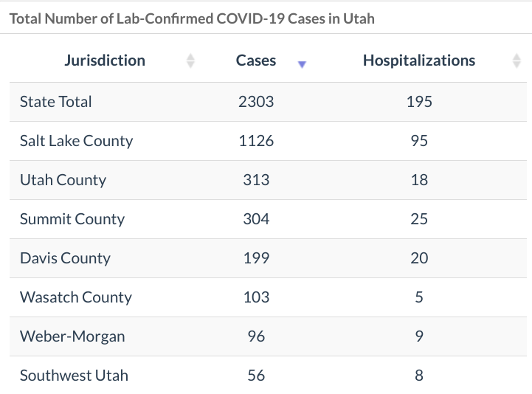
Task: Select the State Total row
Action: pos(56,102)
